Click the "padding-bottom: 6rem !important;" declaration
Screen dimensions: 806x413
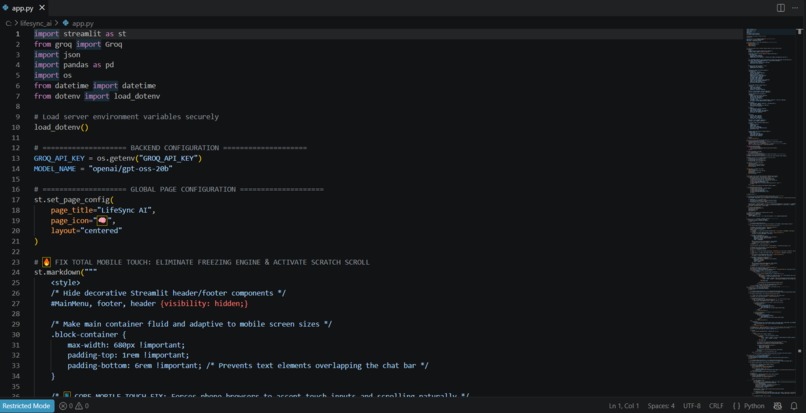tap(134, 366)
